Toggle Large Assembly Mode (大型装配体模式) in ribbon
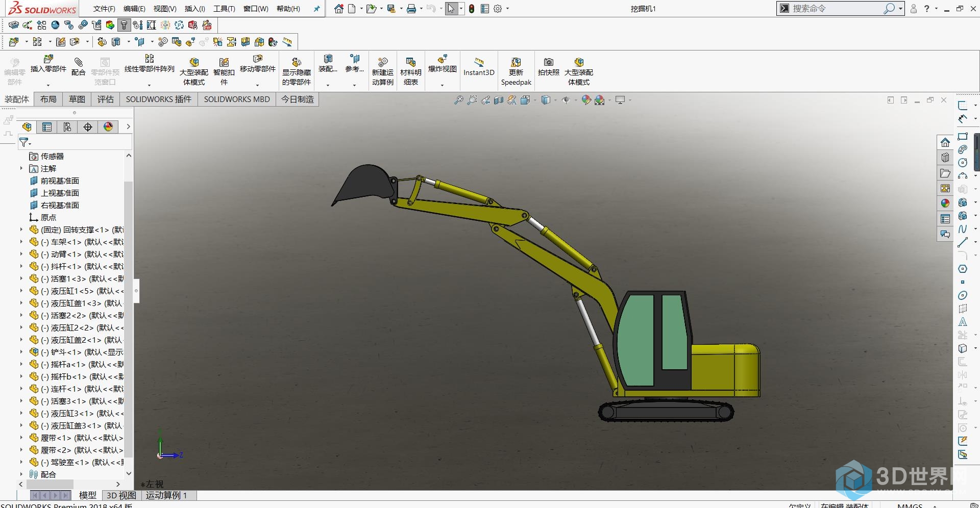The width and height of the screenshot is (980, 508). [193, 71]
